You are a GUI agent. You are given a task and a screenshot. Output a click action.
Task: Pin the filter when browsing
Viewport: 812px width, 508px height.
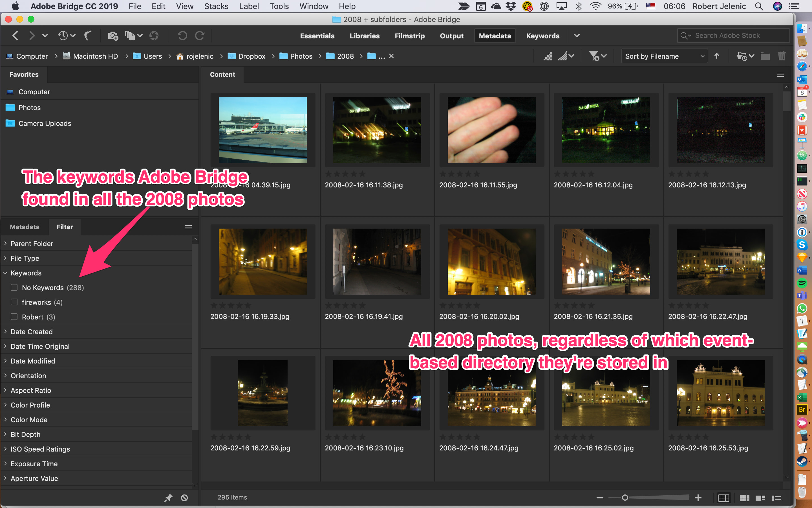[x=168, y=498]
